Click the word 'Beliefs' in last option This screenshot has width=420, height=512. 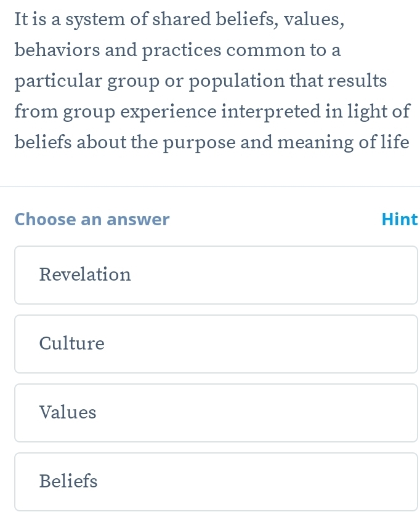point(68,481)
